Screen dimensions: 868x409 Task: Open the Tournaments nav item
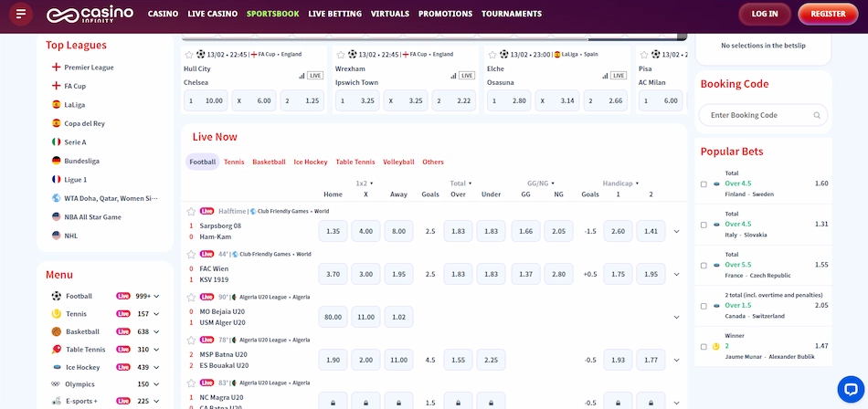512,14
